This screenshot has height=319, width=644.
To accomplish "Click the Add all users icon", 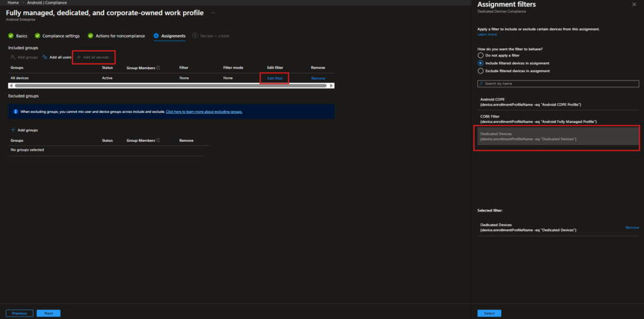I will point(45,57).
